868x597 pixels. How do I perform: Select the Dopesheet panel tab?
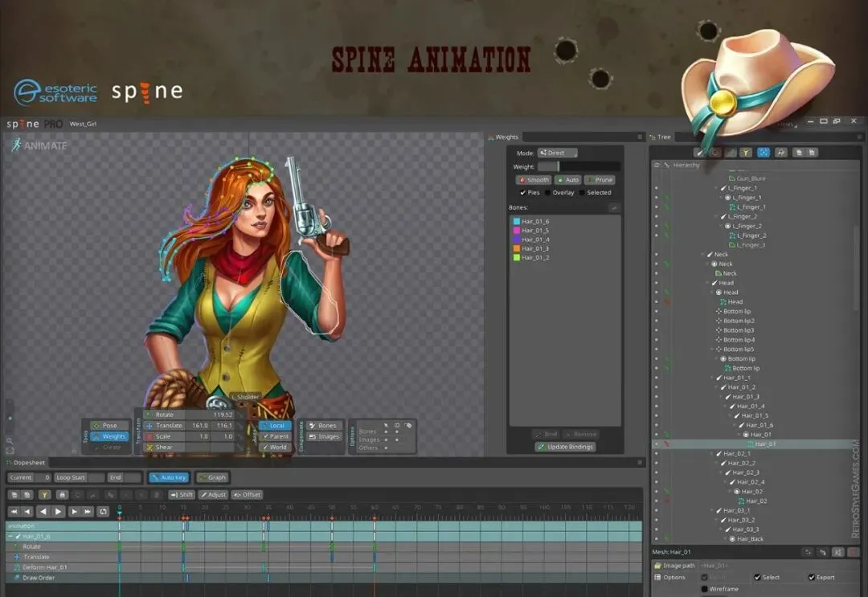point(27,463)
